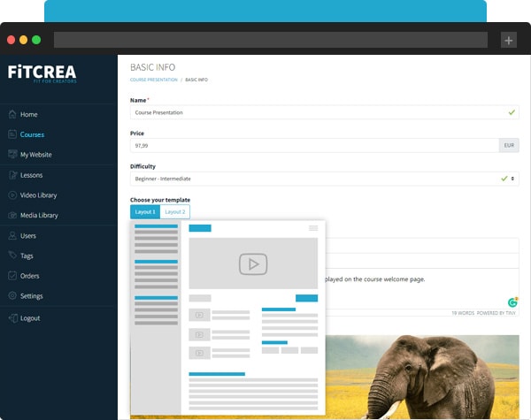Select the Layout 1 template
The width and height of the screenshot is (531, 420).
145,212
